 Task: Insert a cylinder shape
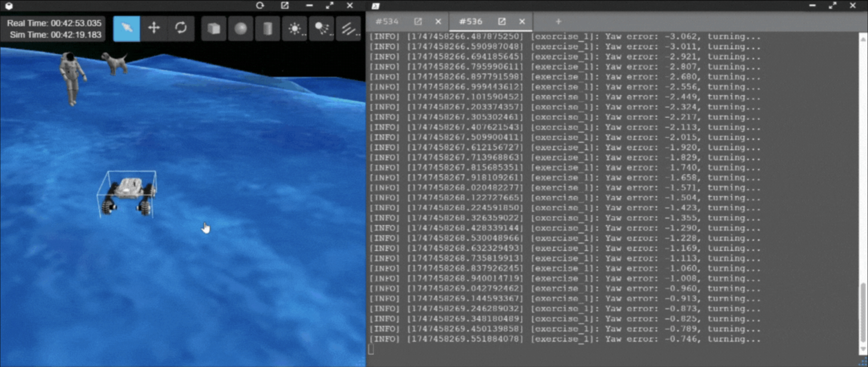[x=267, y=29]
